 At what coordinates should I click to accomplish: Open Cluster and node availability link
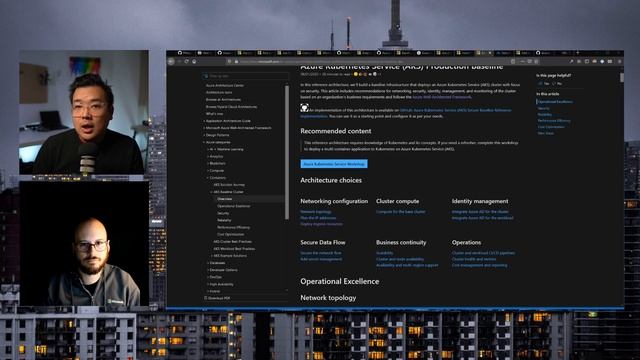click(400, 259)
